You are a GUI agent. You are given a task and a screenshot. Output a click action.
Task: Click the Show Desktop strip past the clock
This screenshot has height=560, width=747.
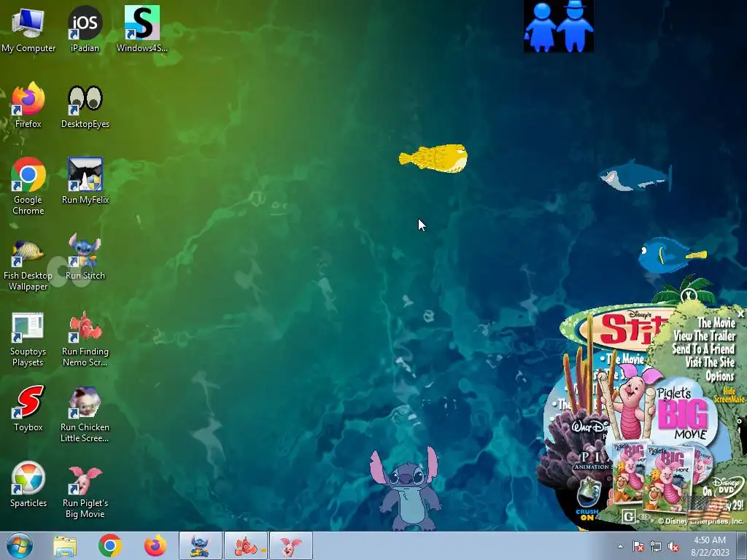tap(742, 546)
